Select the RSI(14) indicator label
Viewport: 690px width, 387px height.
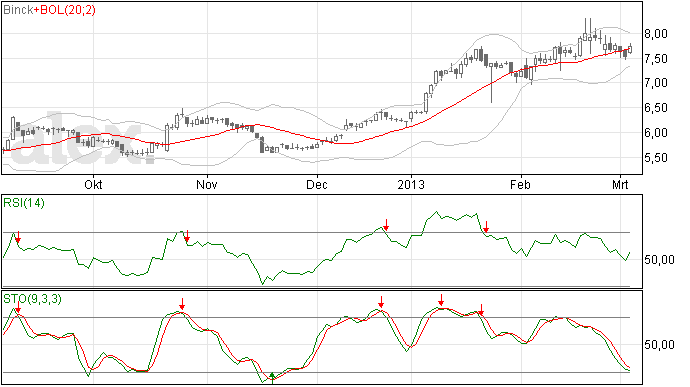[x=24, y=203]
